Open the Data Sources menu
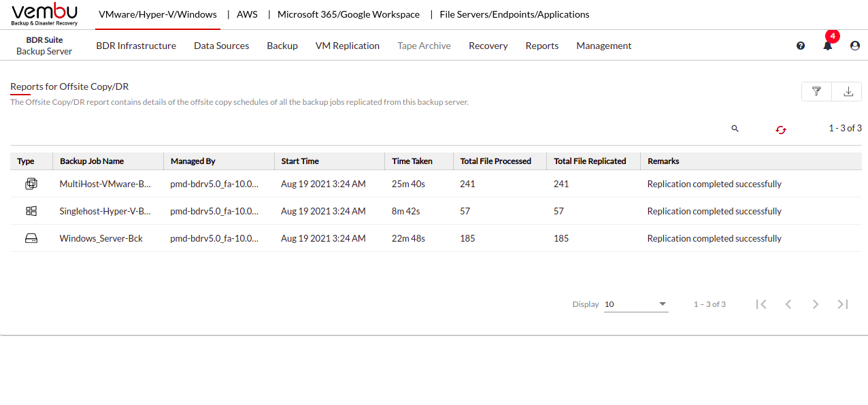Screen dimensions: 868x405 pos(221,46)
